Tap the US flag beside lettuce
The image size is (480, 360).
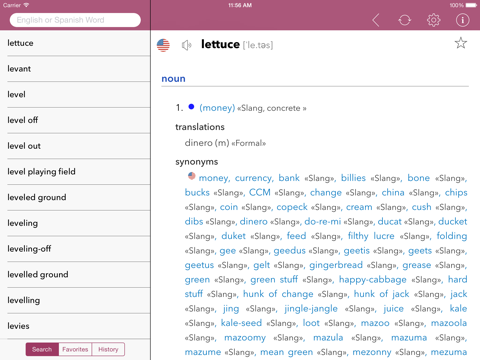(x=163, y=45)
